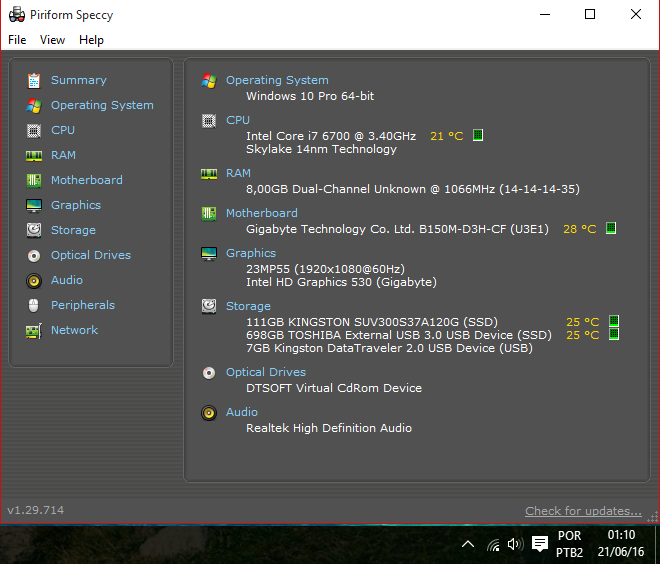Image resolution: width=660 pixels, height=564 pixels.
Task: Click the Intel HD Graphics 530 text
Action: pos(341,282)
